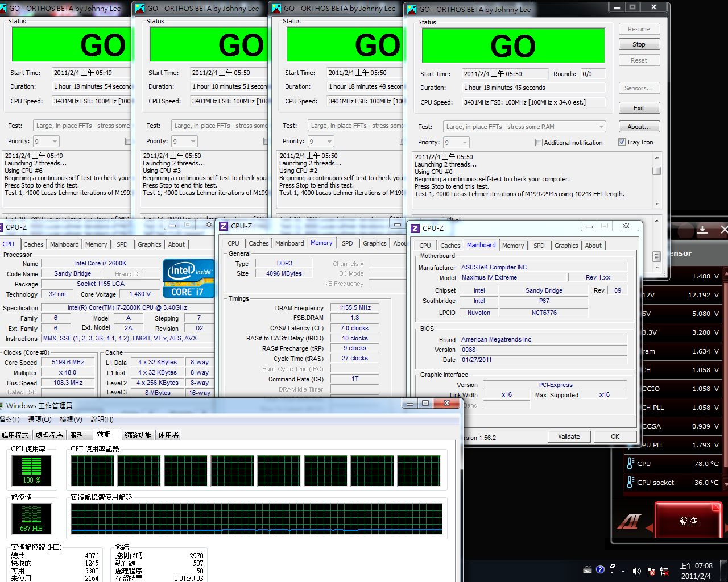
Task: Toggle the Tray Icon checkbox in ORTHOS
Action: coord(622,142)
